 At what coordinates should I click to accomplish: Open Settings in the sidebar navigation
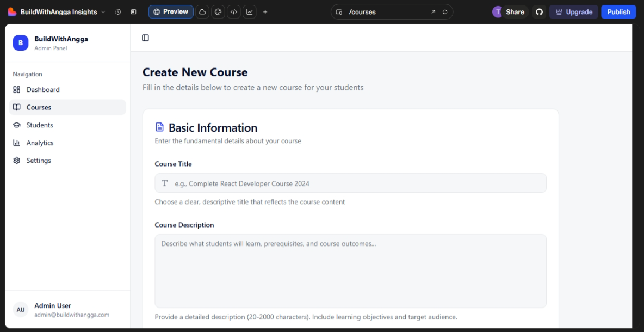point(39,161)
